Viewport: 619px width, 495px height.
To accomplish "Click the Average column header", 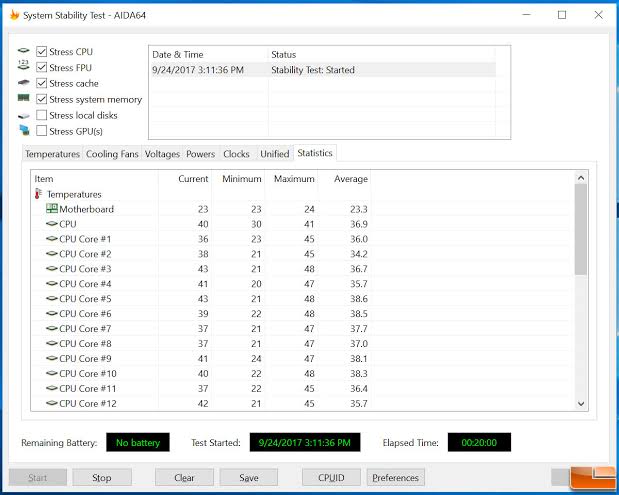I will (344, 179).
